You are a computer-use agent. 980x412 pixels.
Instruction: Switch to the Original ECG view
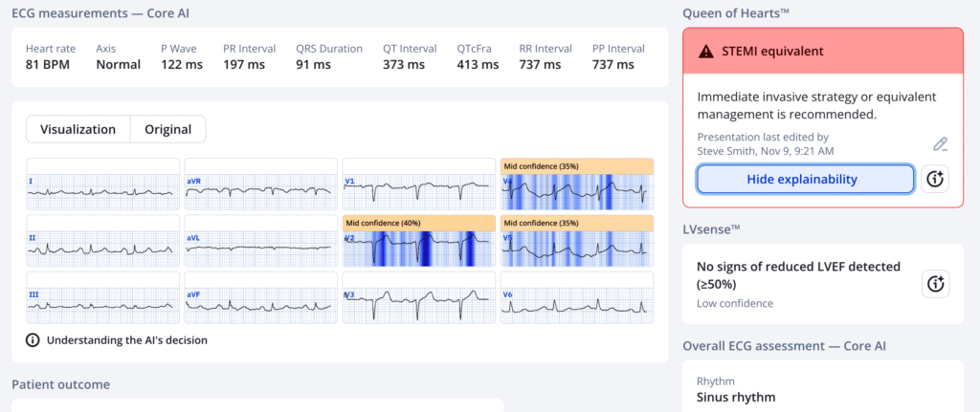pos(167,129)
